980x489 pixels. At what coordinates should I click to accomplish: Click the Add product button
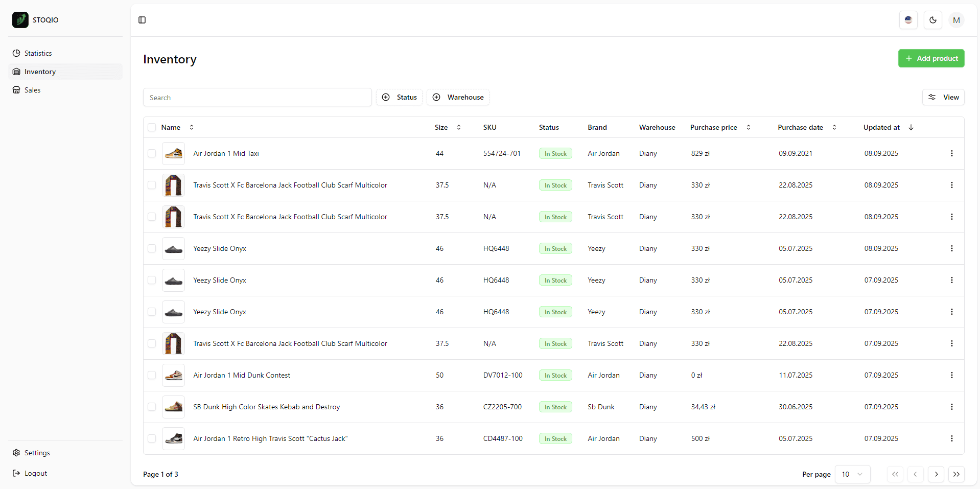click(x=930, y=58)
